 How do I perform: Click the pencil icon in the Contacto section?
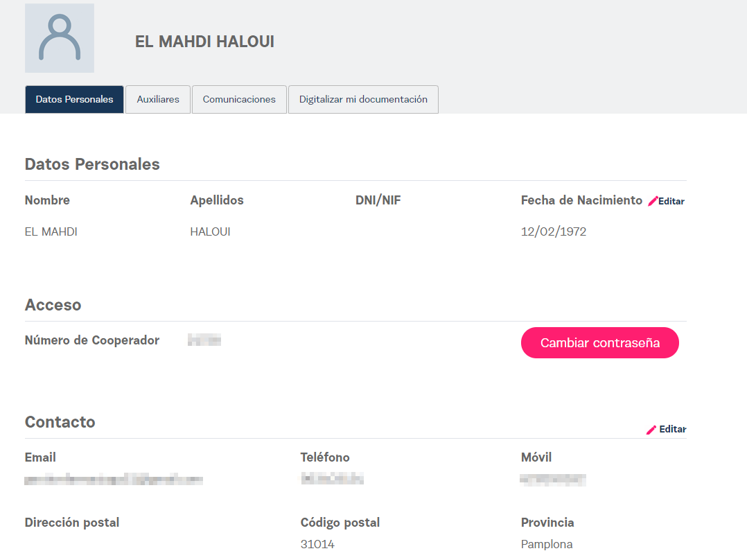[651, 430]
